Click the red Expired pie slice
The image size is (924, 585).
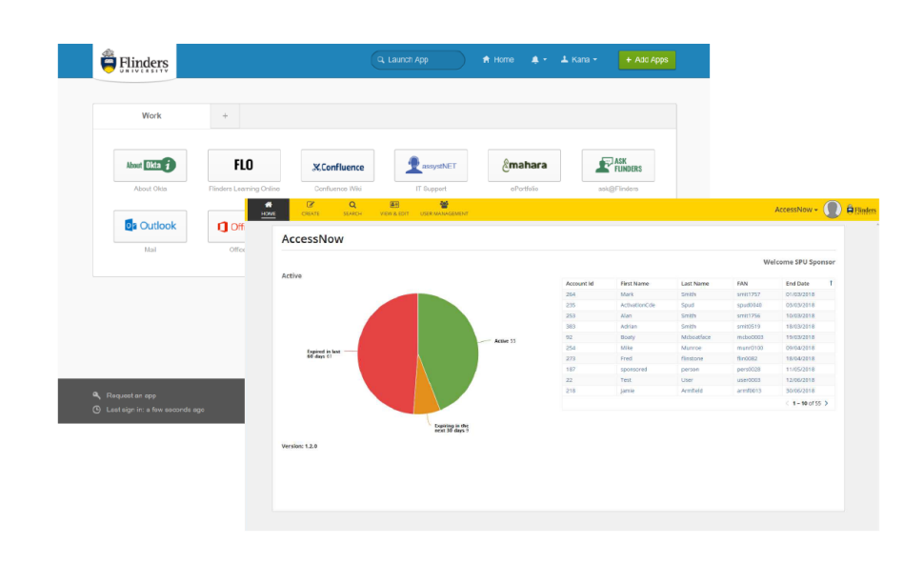pos(386,353)
